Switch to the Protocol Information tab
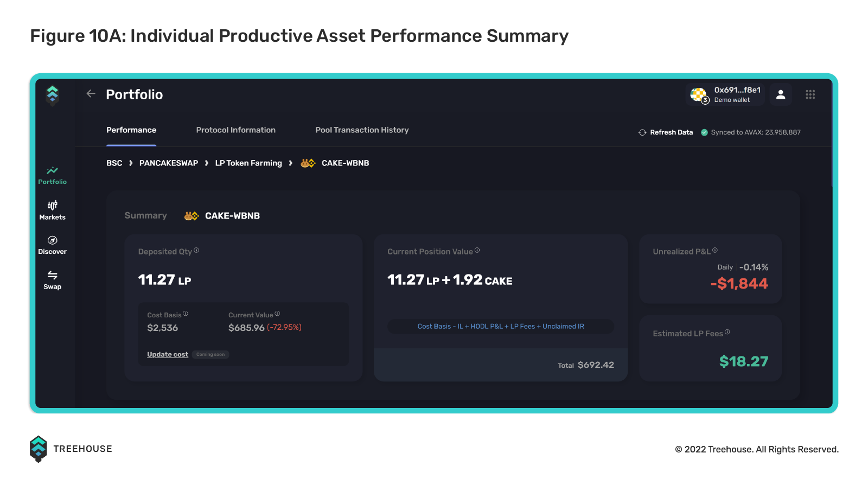Image resolution: width=868 pixels, height=485 pixels. (236, 130)
